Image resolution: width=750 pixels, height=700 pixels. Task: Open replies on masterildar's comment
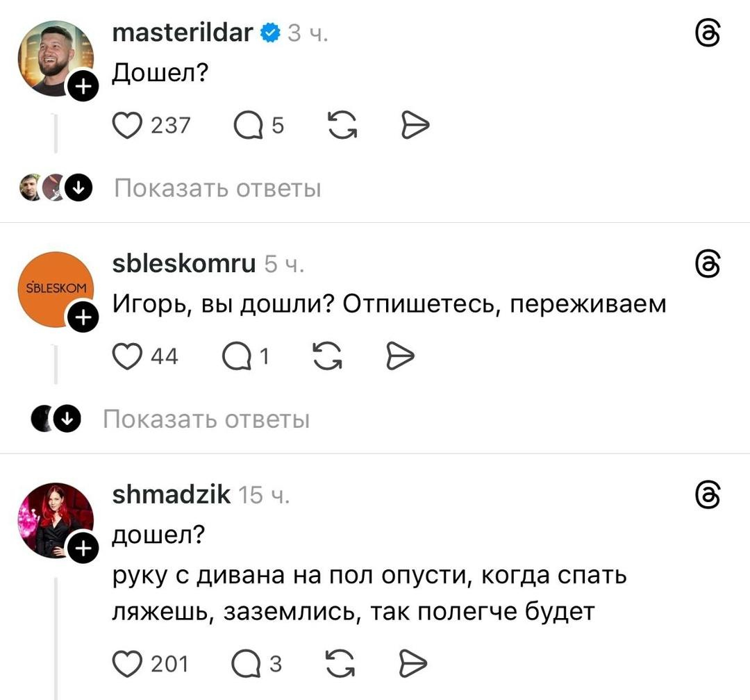247,125
